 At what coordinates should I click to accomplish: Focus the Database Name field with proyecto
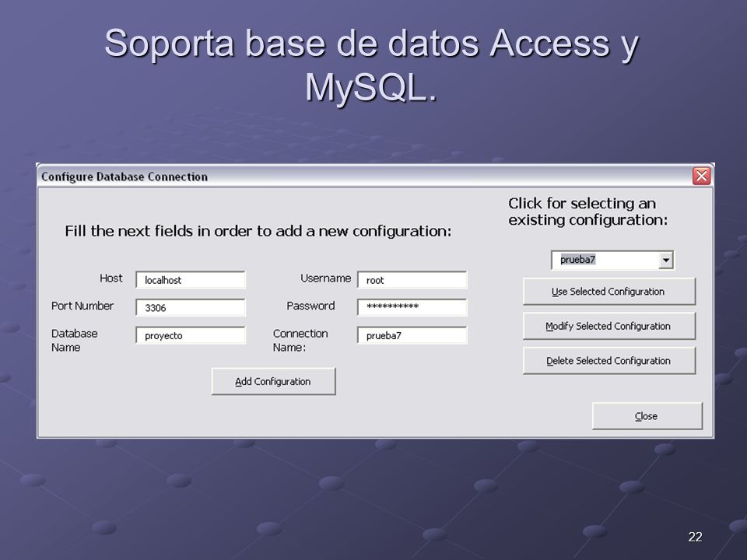[x=191, y=335]
